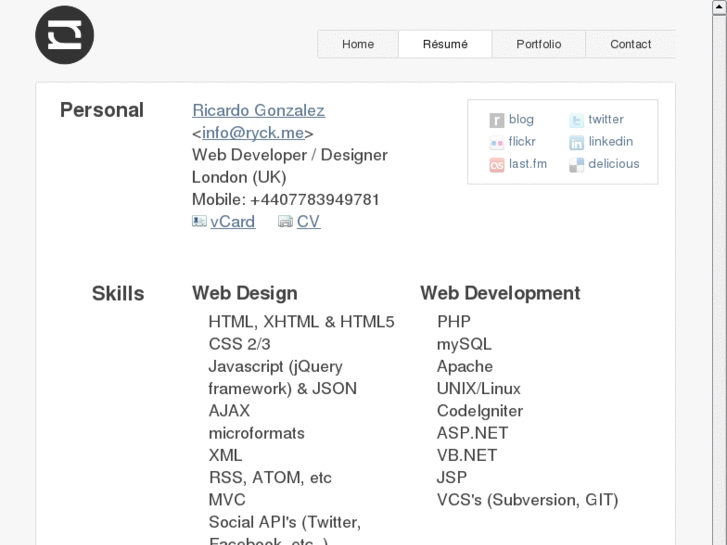Switch to the Résumé tab
This screenshot has width=727, height=545.
pos(445,44)
